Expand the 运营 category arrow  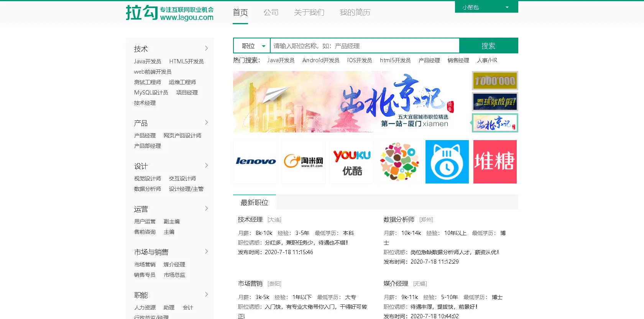tap(206, 208)
